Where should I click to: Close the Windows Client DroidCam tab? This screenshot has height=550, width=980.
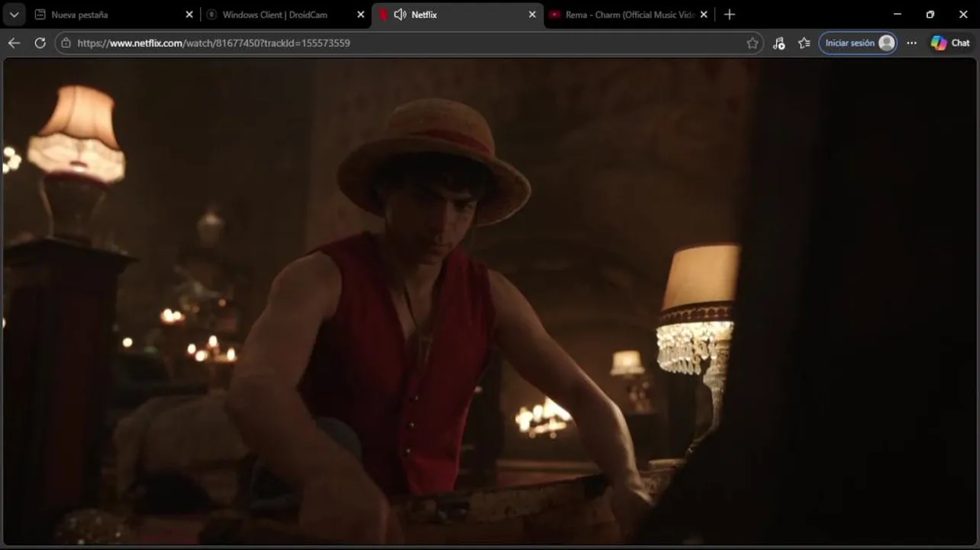(x=361, y=15)
